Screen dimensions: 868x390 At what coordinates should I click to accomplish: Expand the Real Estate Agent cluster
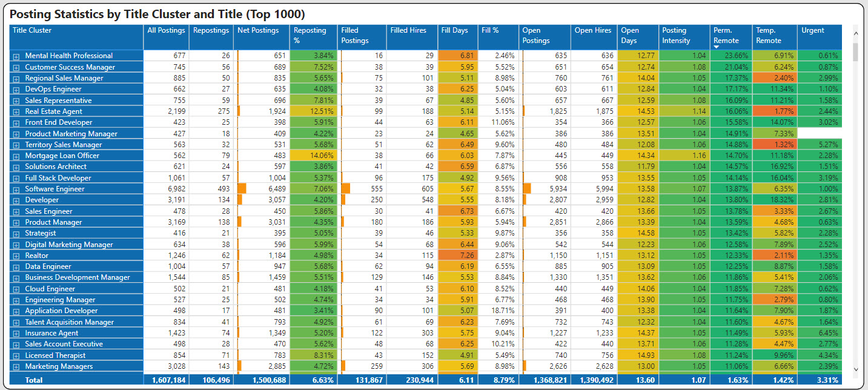point(16,111)
